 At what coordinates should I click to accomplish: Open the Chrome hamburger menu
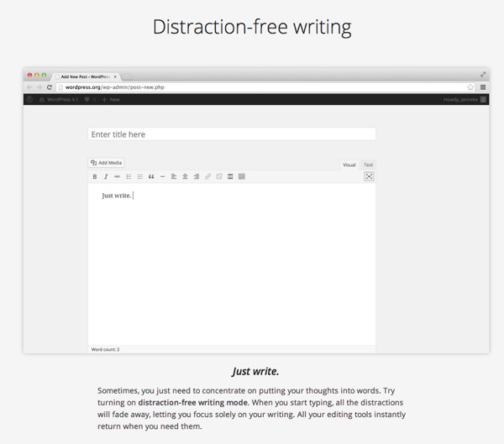point(483,87)
